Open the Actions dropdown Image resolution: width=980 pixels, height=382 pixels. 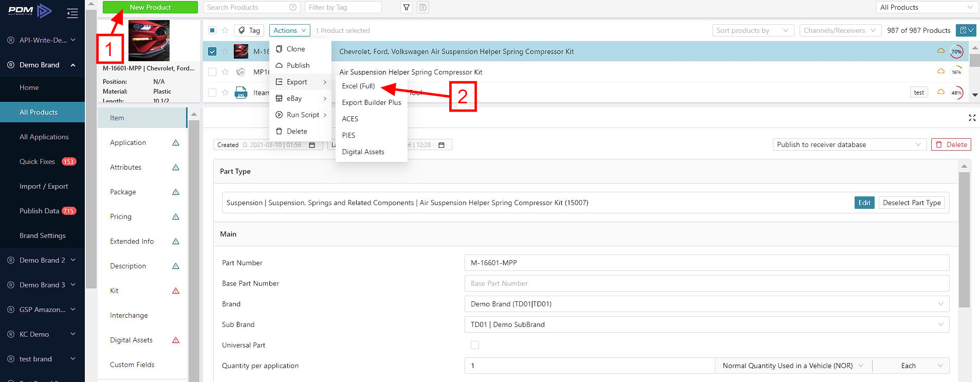[x=290, y=30]
